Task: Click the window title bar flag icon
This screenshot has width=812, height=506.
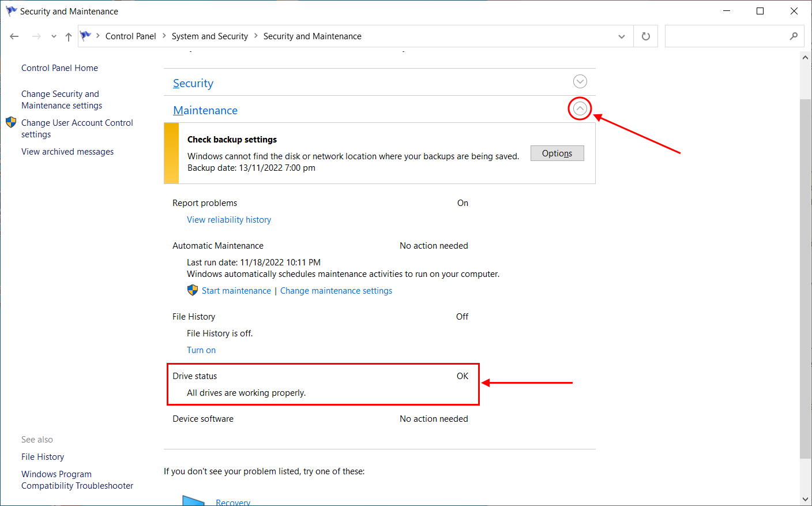Action: pos(11,11)
